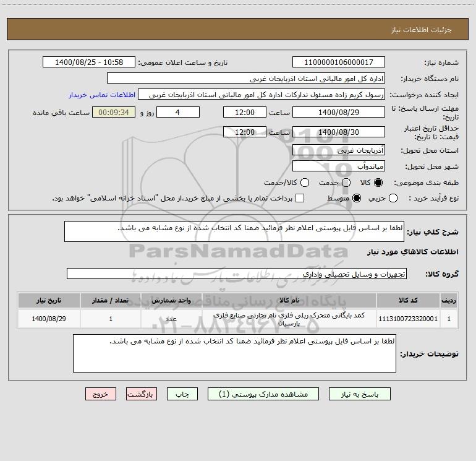Click the پاسخ به نیاز button

(x=360, y=394)
